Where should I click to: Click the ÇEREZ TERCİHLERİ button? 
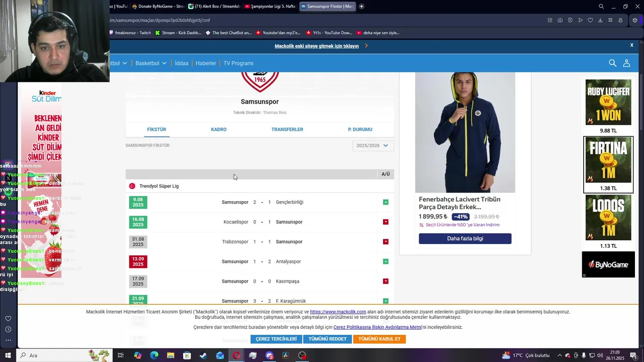click(x=276, y=339)
